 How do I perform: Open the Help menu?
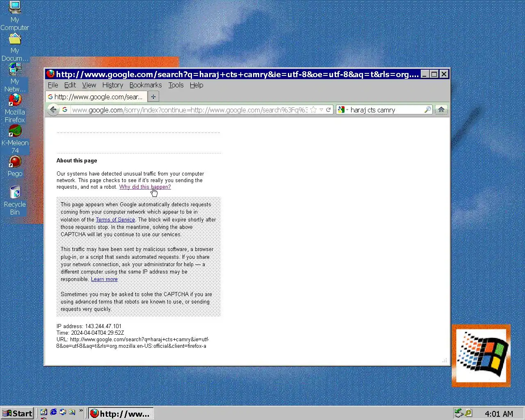tap(196, 85)
